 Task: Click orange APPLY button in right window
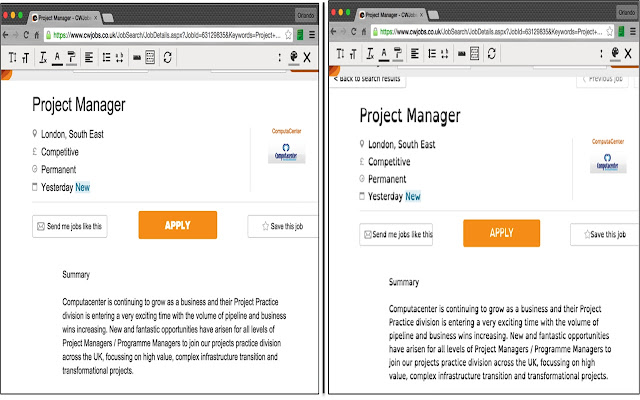tap(502, 233)
